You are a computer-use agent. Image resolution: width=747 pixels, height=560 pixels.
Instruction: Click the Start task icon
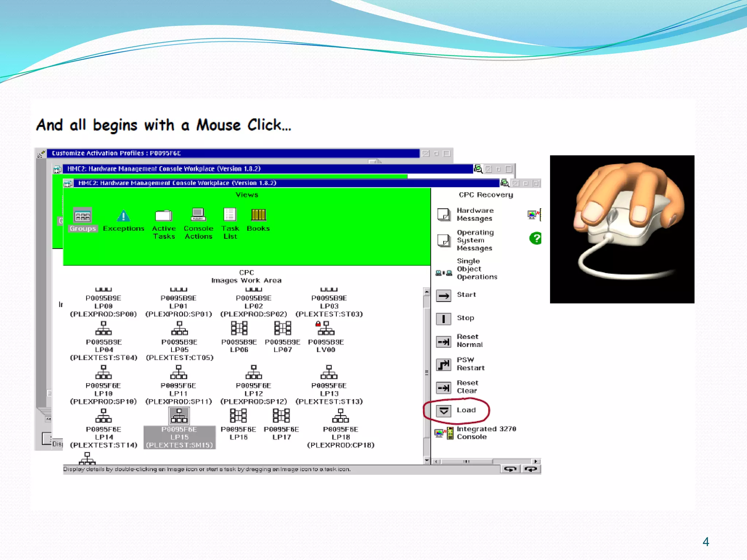point(444,296)
